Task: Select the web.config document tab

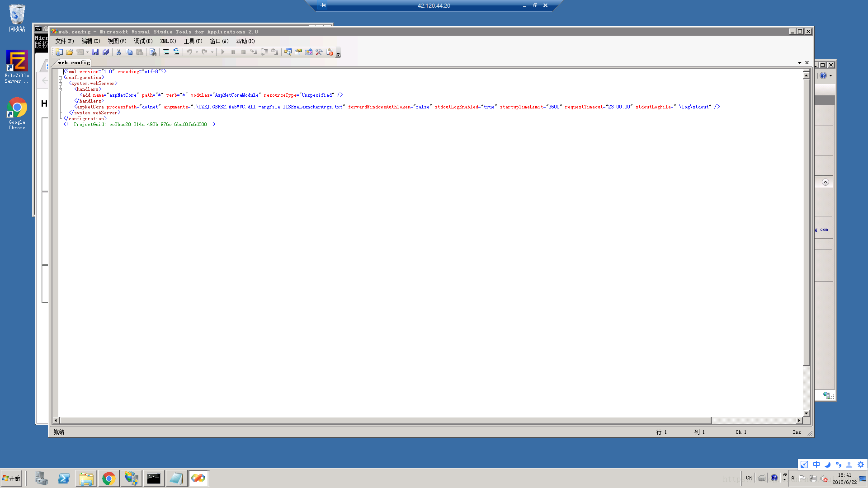Action: click(x=74, y=63)
